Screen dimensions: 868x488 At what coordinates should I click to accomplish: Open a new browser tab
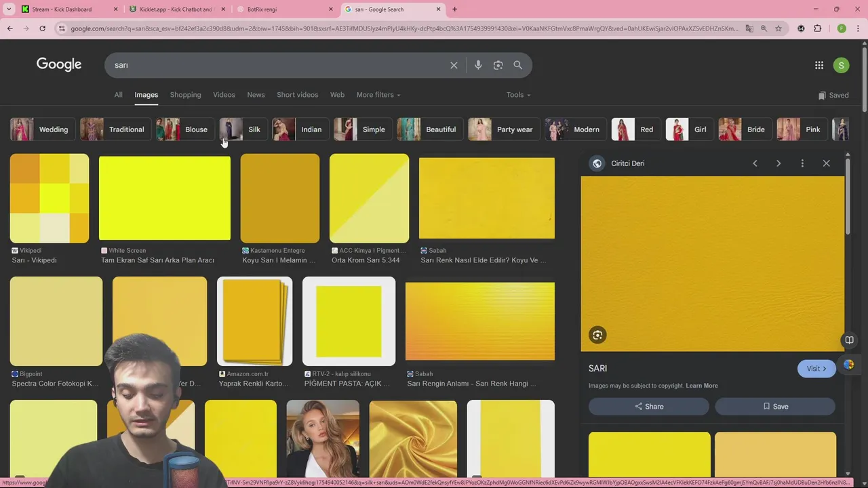pos(454,9)
